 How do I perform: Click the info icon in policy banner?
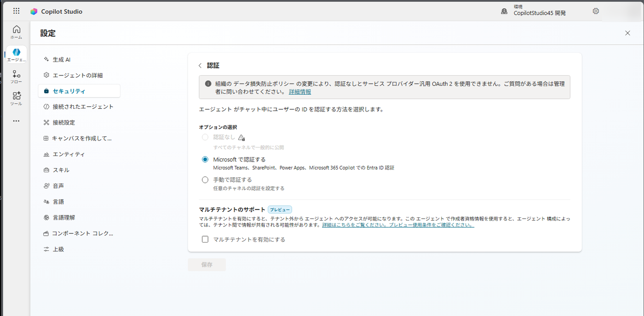point(208,84)
